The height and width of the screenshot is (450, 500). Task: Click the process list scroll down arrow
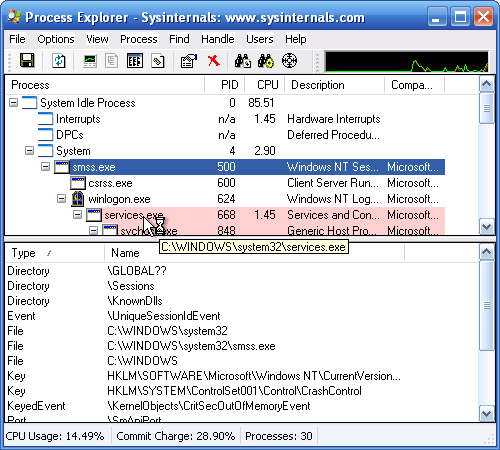(487, 227)
